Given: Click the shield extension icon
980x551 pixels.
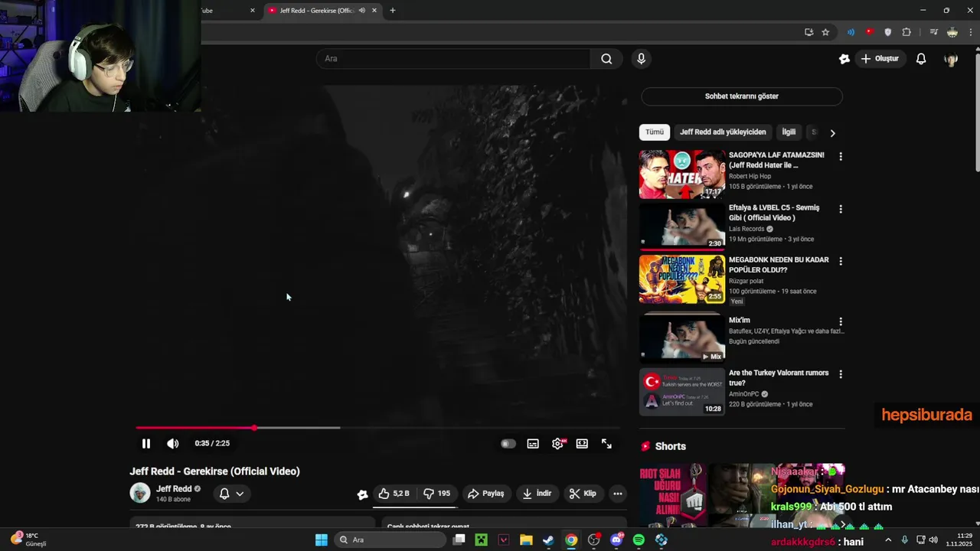Looking at the screenshot, I should (887, 32).
